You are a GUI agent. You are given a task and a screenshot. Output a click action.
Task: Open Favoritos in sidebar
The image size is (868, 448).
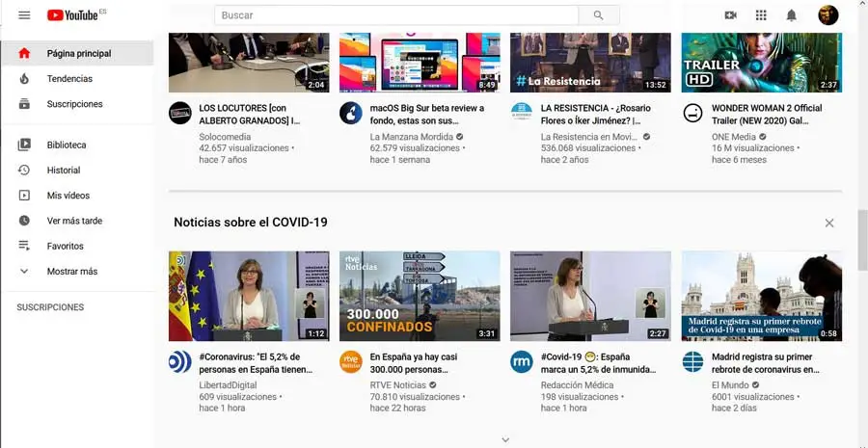(77, 246)
